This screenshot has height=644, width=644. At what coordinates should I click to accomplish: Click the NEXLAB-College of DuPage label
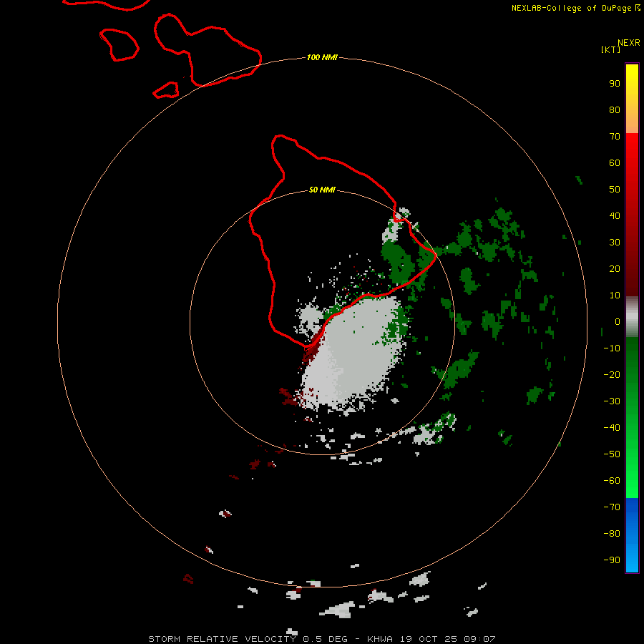pos(575,8)
